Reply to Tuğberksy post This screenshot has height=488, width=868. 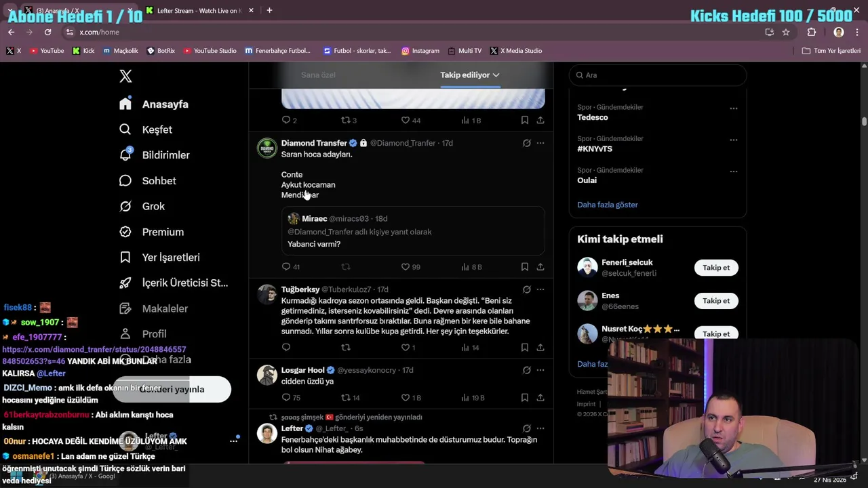(x=286, y=347)
